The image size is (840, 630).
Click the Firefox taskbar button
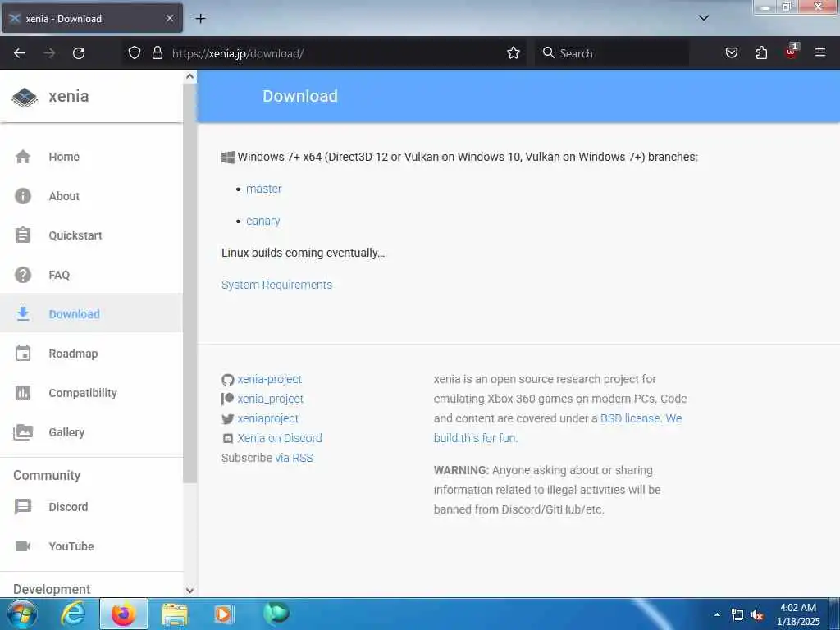tap(124, 614)
